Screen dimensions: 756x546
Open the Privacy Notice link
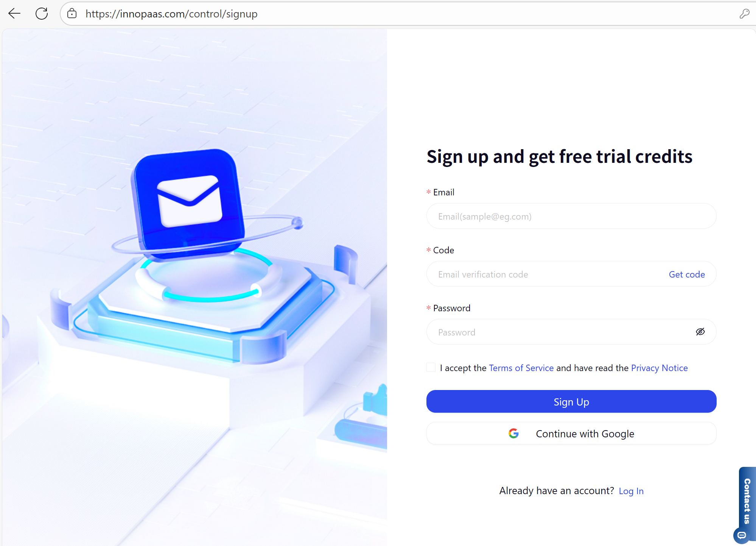coord(659,368)
